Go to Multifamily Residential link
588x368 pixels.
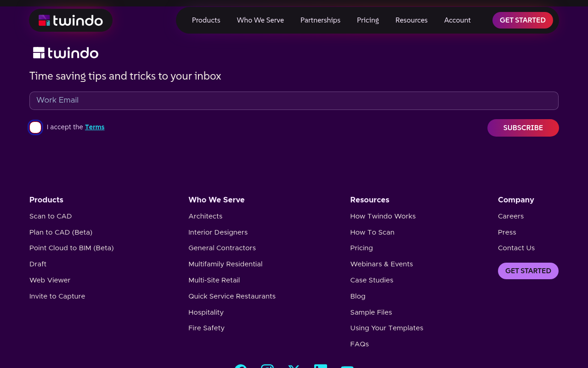226,264
